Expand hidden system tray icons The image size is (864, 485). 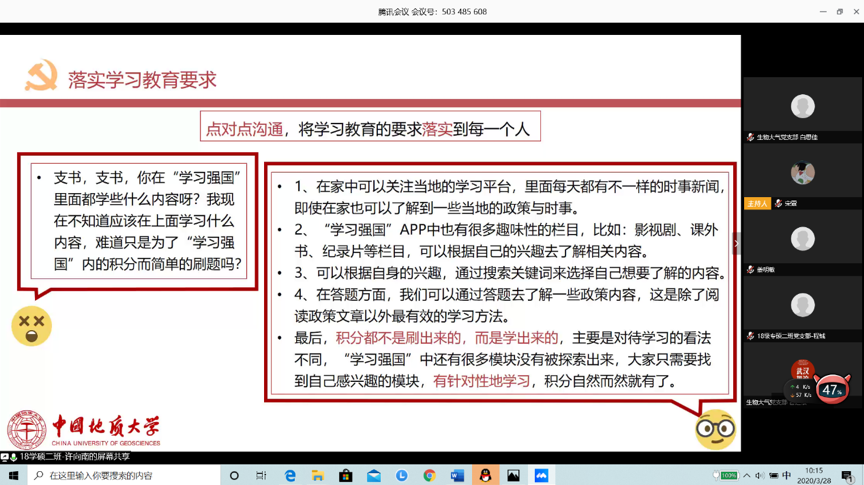(x=746, y=476)
